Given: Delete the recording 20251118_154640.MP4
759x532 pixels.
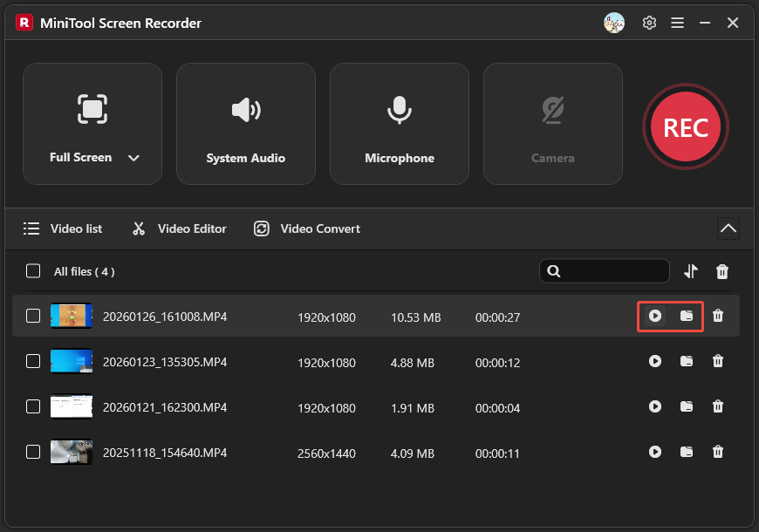Looking at the screenshot, I should (717, 452).
